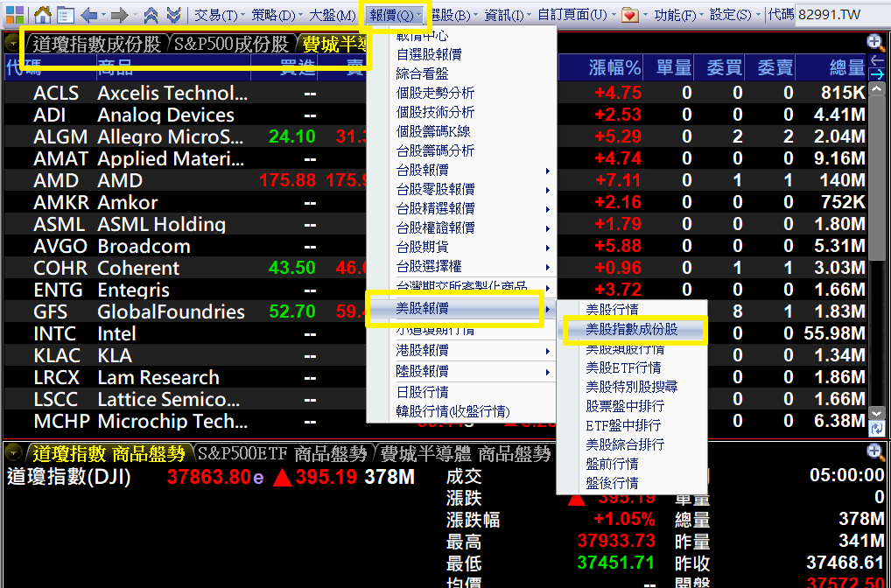Click the colorful four-square window layout icon
This screenshot has height=588, width=891.
[x=15, y=15]
